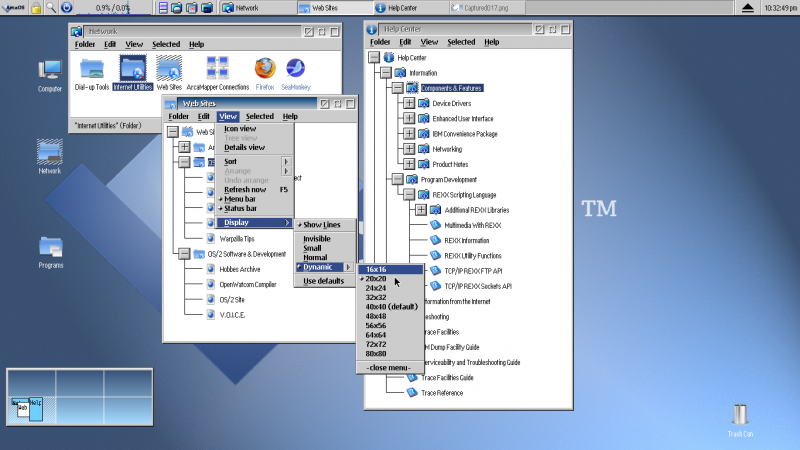
Task: Click the magnifier search icon in top bar
Action: tap(51, 8)
